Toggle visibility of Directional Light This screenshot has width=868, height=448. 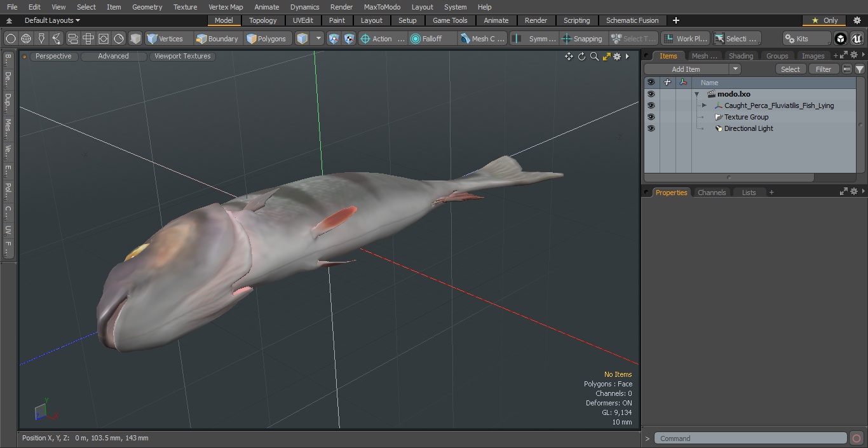tap(651, 128)
